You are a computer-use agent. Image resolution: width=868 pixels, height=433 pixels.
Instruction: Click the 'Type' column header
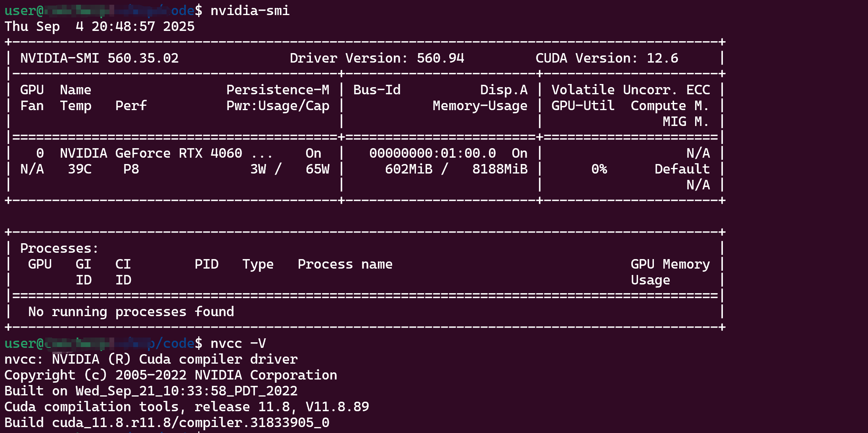point(258,264)
